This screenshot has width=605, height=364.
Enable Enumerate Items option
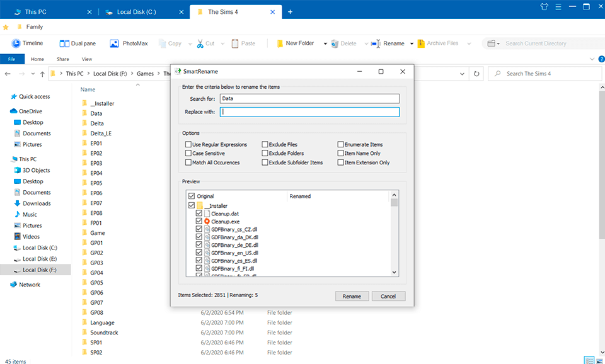pyautogui.click(x=339, y=144)
